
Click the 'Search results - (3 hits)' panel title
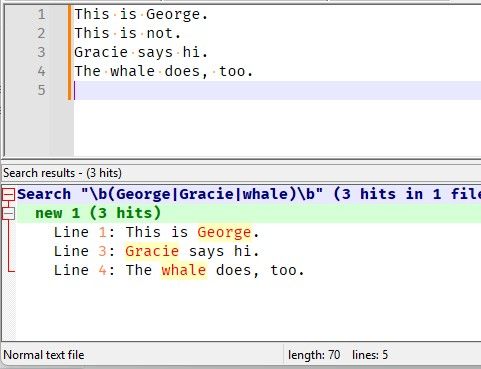[x=62, y=173]
